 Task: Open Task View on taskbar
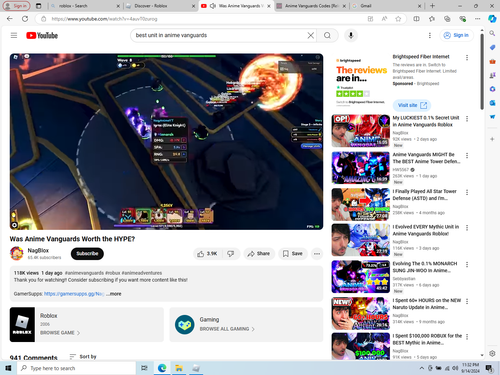pos(144,368)
